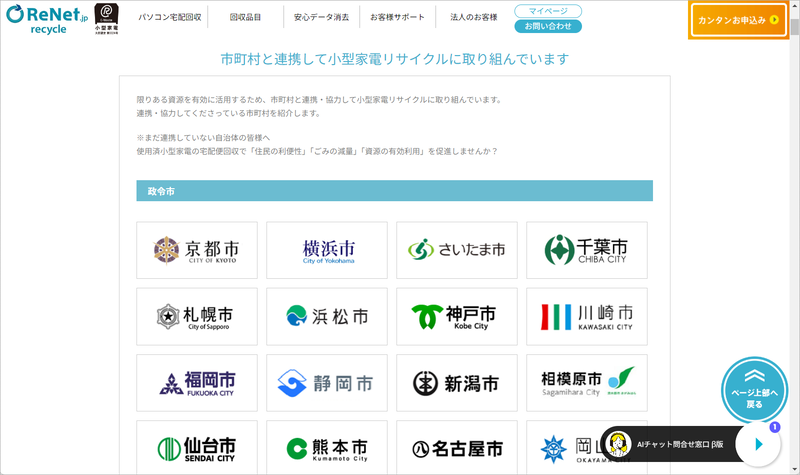Open the Sapporo City logo card
This screenshot has width=800, height=475.
click(197, 316)
